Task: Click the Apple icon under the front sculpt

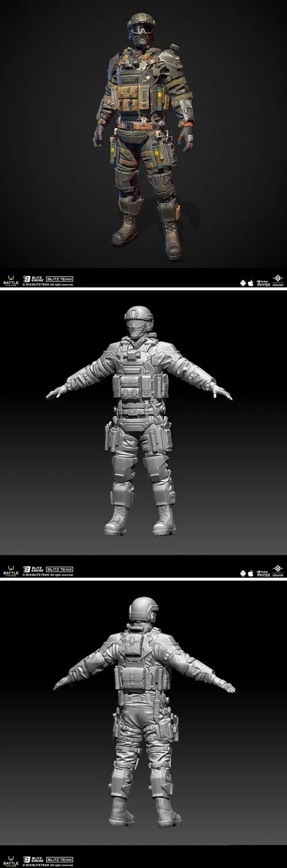Action: (x=251, y=574)
